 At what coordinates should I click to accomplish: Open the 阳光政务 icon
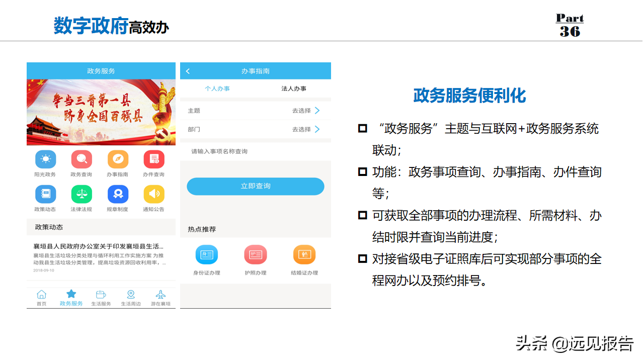pyautogui.click(x=46, y=159)
